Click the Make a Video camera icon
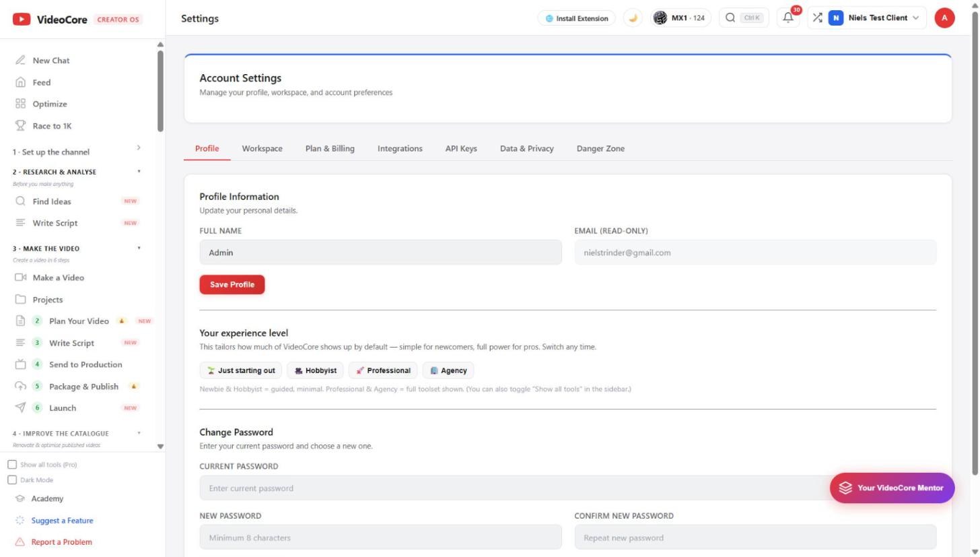 20,277
